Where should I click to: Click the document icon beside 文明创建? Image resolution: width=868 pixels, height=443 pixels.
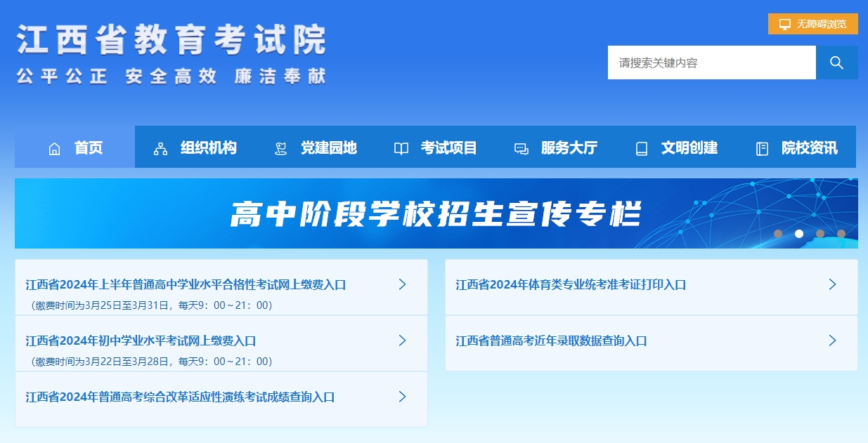pyautogui.click(x=641, y=147)
